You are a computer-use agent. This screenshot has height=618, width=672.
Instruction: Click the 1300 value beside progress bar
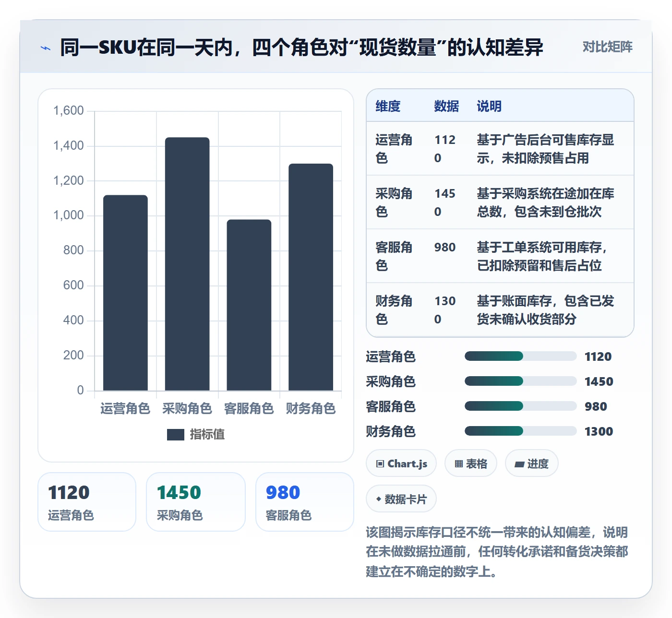599,431
